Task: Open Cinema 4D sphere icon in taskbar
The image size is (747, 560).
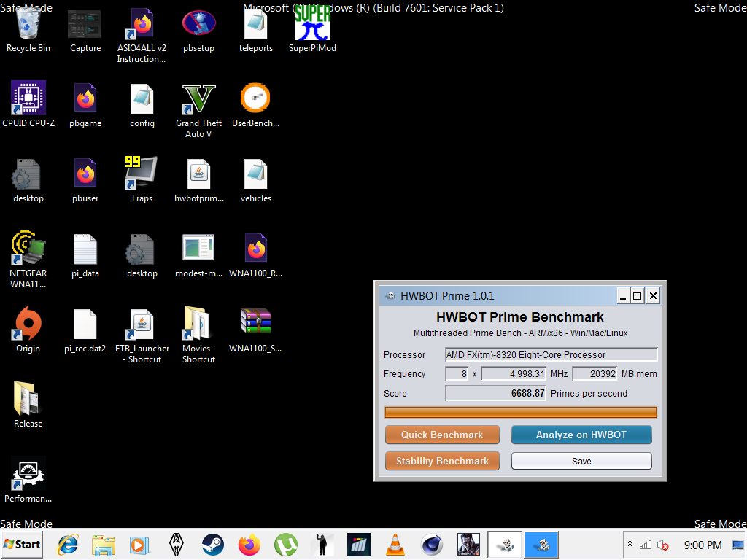Action: point(432,545)
